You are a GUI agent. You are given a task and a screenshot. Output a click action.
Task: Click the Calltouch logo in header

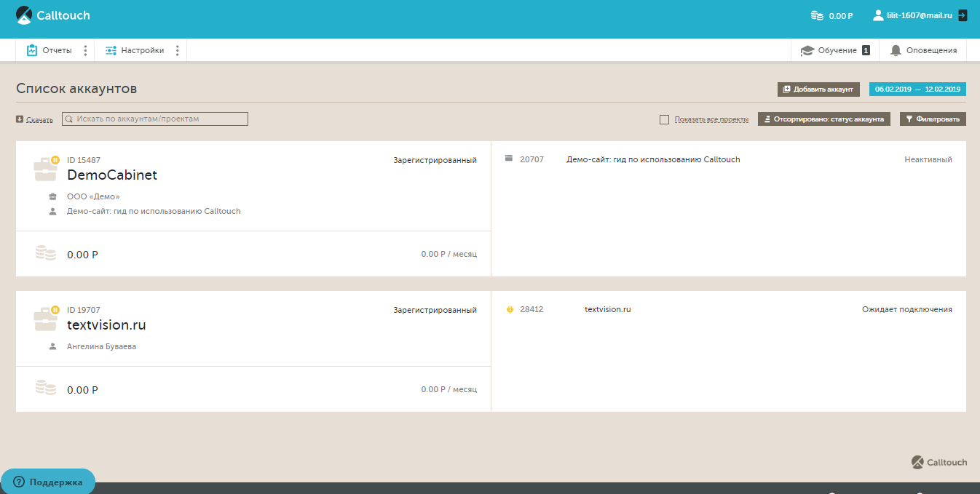(x=53, y=15)
